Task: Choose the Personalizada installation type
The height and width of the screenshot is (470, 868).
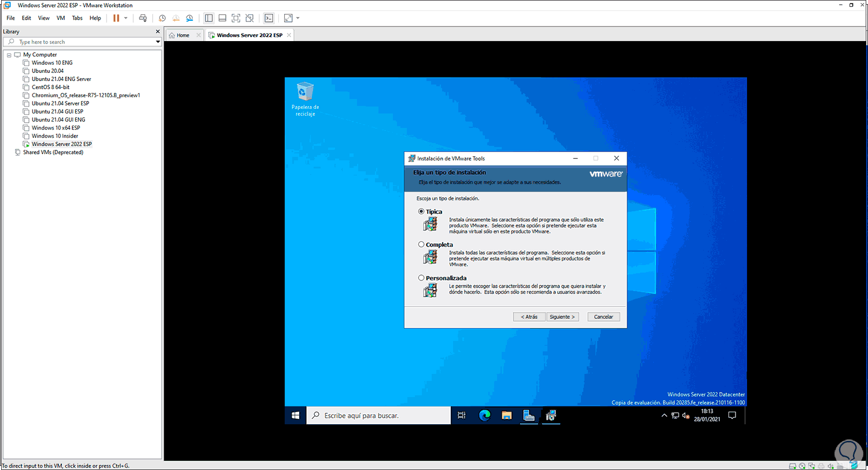Action: pos(421,278)
